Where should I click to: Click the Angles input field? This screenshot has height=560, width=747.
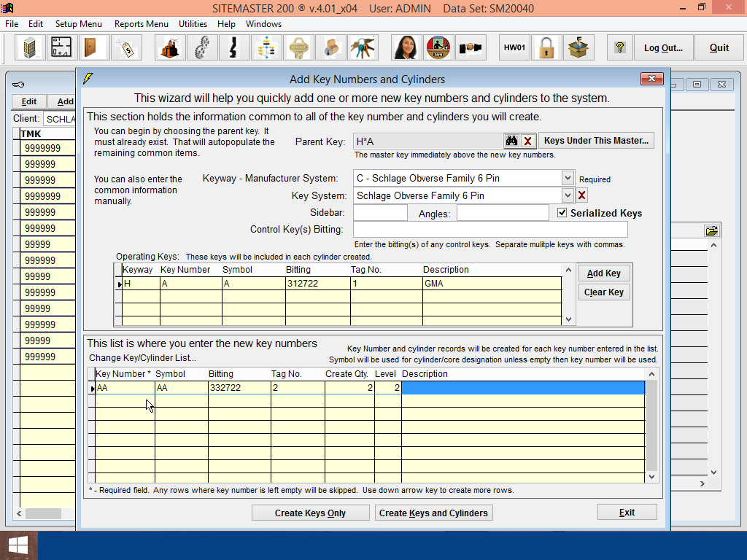(x=503, y=213)
